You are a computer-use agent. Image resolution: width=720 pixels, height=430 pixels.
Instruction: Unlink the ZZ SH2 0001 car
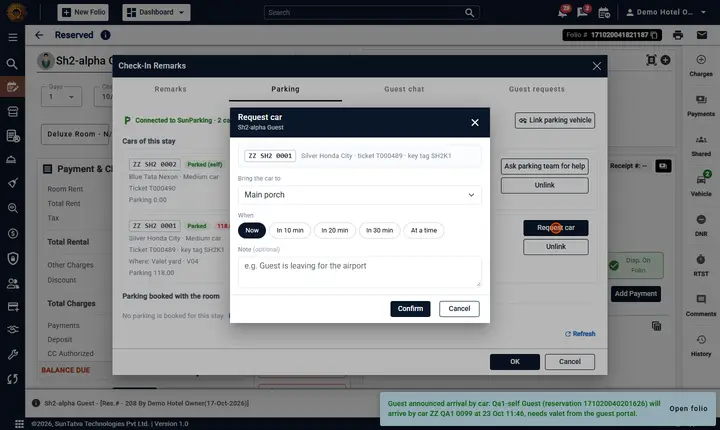(x=556, y=247)
